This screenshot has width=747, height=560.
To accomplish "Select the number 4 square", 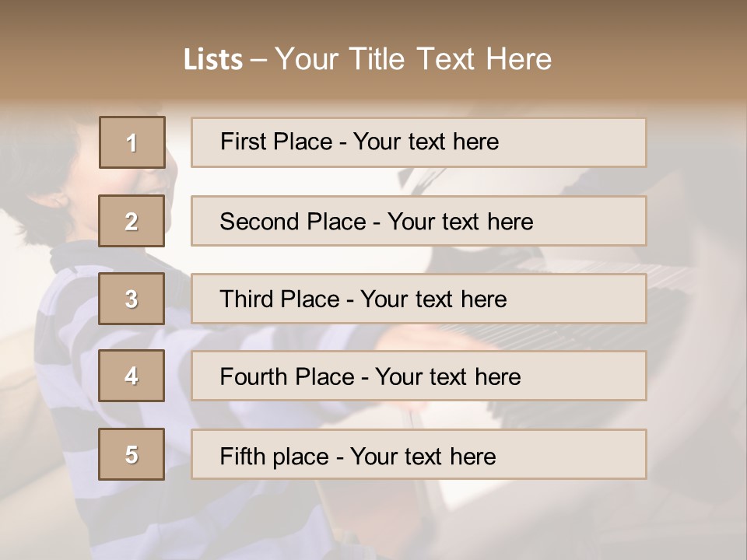I will point(132,376).
